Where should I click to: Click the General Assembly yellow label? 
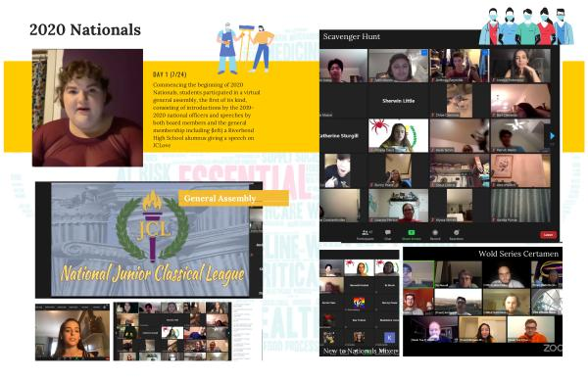pos(233,198)
